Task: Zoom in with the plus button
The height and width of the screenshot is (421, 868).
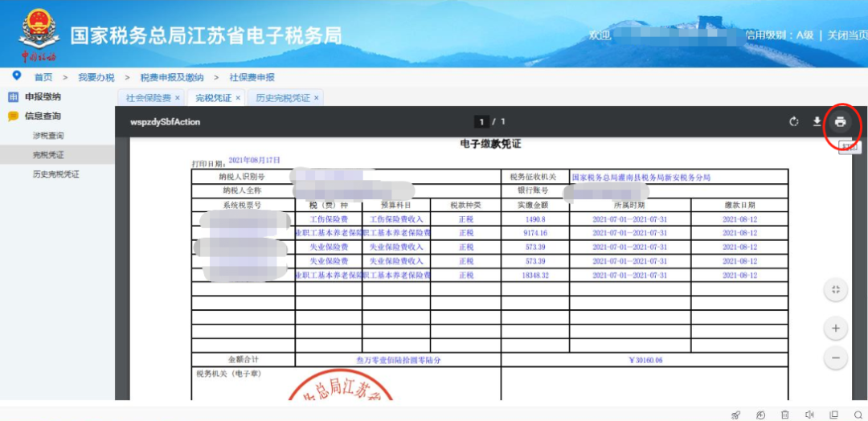Action: click(835, 329)
